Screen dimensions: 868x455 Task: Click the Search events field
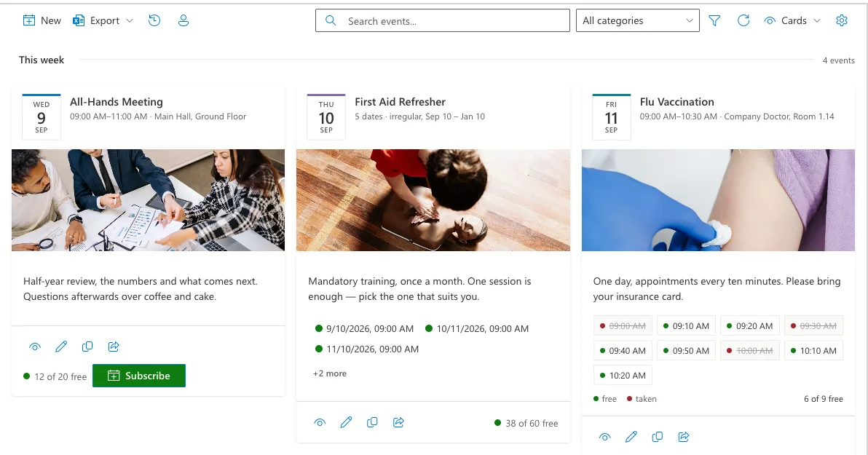[x=442, y=20]
